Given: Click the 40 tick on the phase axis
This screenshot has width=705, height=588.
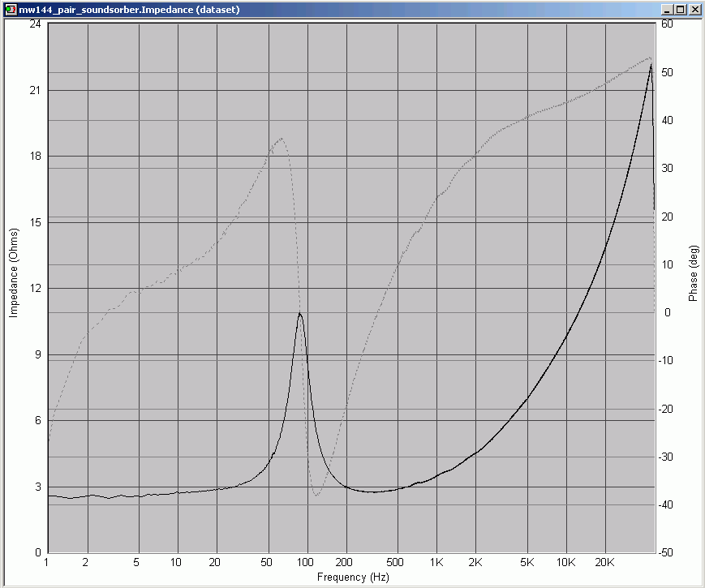Looking at the screenshot, I should (667, 120).
